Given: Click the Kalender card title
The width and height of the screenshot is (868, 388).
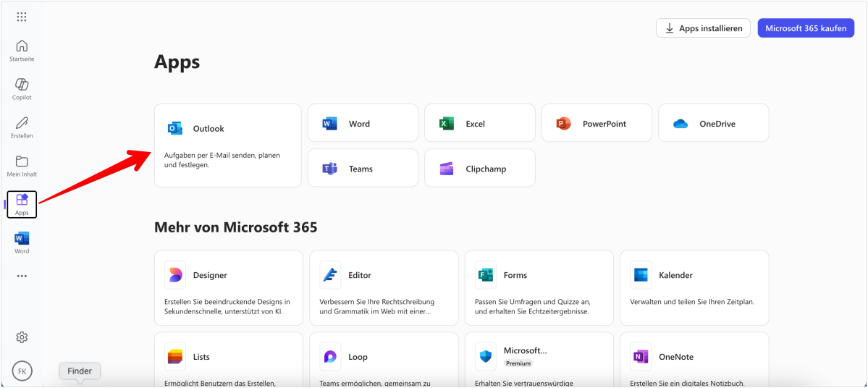Looking at the screenshot, I should click(676, 275).
